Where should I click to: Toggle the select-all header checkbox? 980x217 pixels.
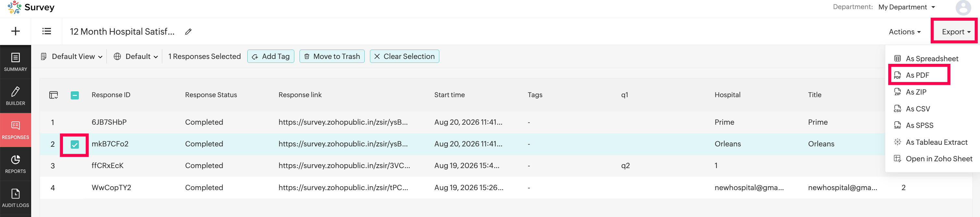tap(75, 95)
